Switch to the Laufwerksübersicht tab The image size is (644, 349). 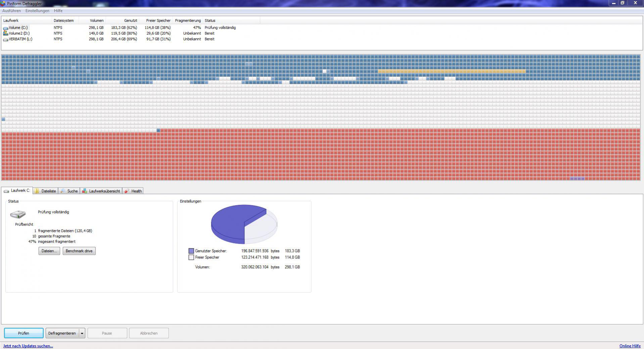(101, 191)
